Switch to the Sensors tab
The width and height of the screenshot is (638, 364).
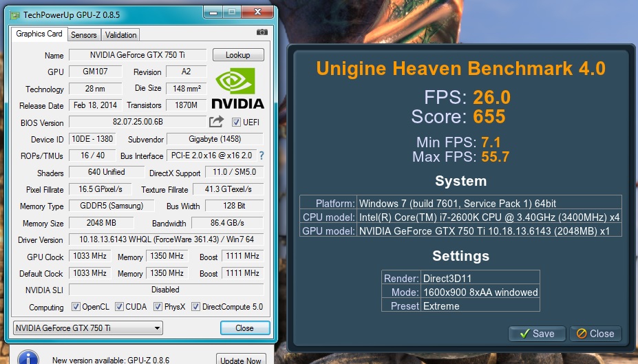(x=84, y=35)
